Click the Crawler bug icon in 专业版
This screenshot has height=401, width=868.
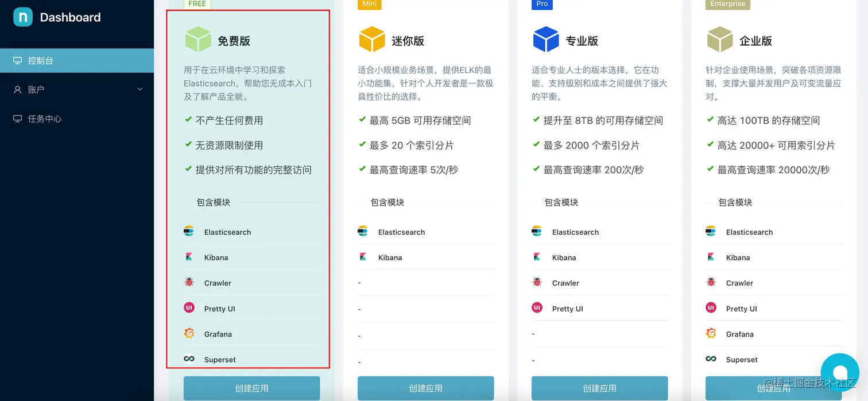pyautogui.click(x=537, y=282)
